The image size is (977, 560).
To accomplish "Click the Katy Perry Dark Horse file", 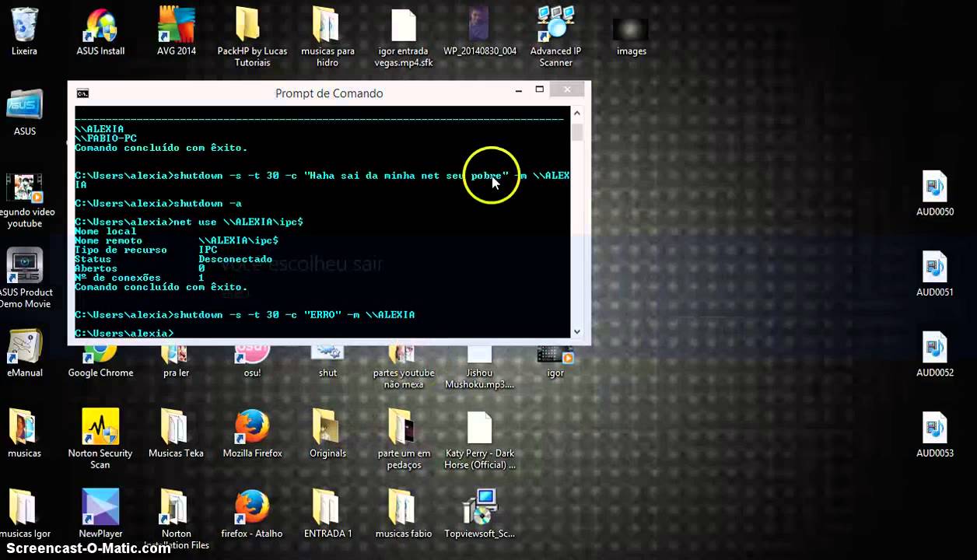I will (x=480, y=428).
